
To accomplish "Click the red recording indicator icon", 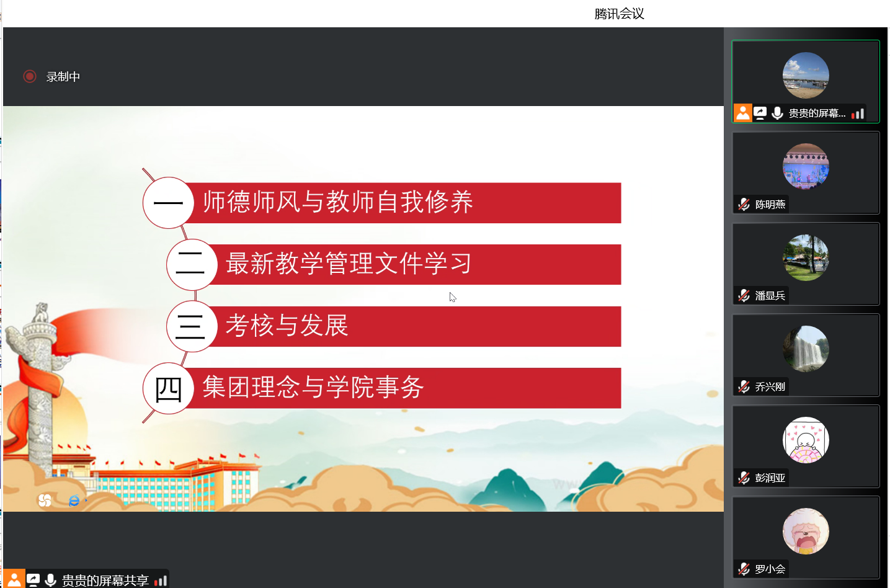I will (x=30, y=76).
